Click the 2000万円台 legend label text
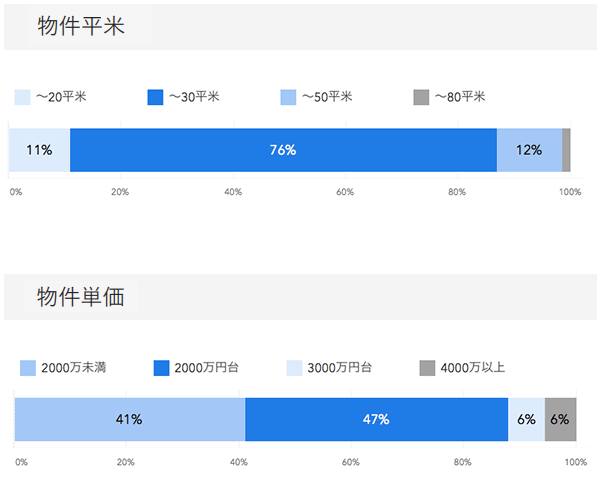 [x=206, y=368]
